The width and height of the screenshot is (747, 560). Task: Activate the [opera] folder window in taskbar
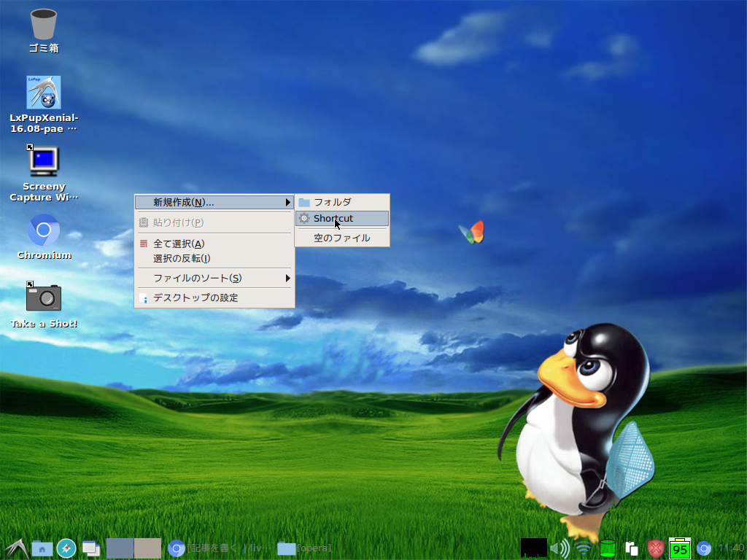[305, 548]
